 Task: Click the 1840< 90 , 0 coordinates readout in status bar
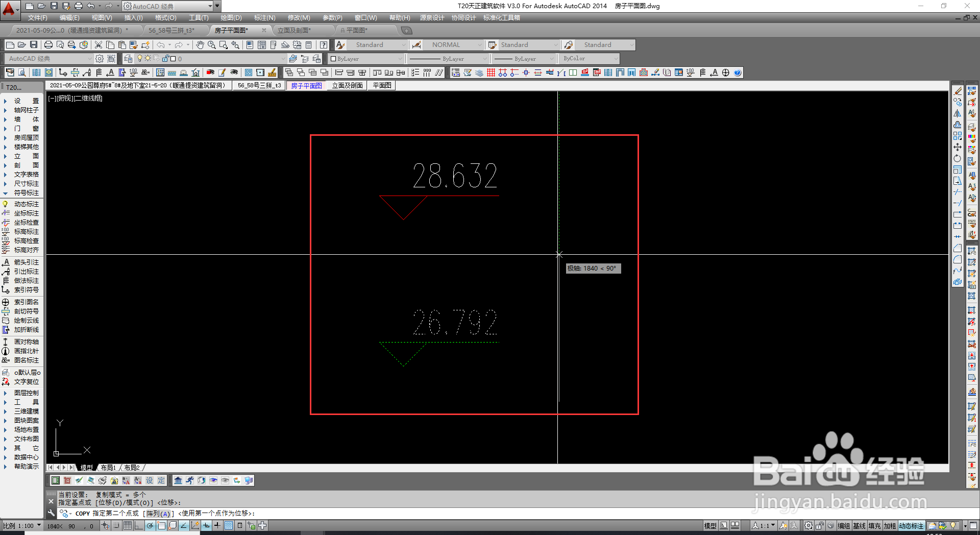point(70,526)
